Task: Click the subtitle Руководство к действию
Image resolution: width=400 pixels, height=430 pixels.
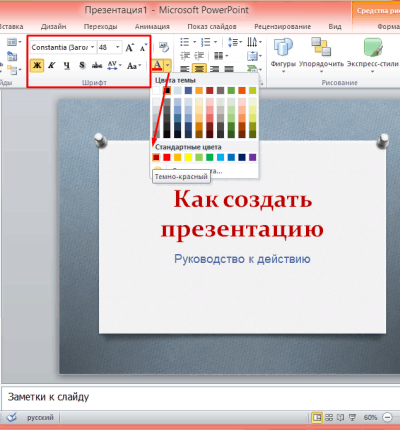Action: (242, 259)
